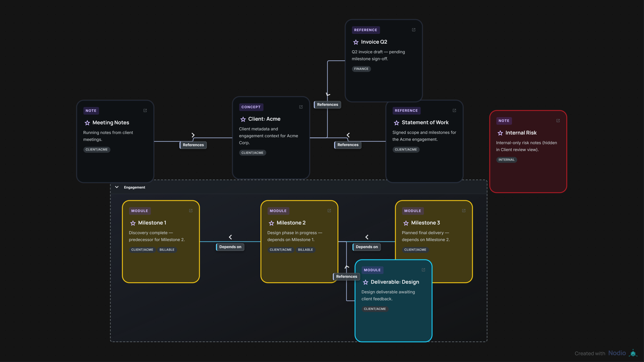
Task: Star the Client: Acme card
Action: pyautogui.click(x=243, y=119)
